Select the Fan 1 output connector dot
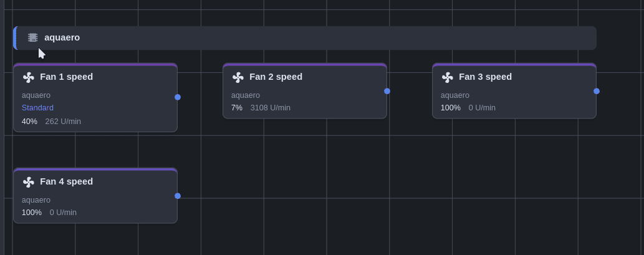 [178, 97]
